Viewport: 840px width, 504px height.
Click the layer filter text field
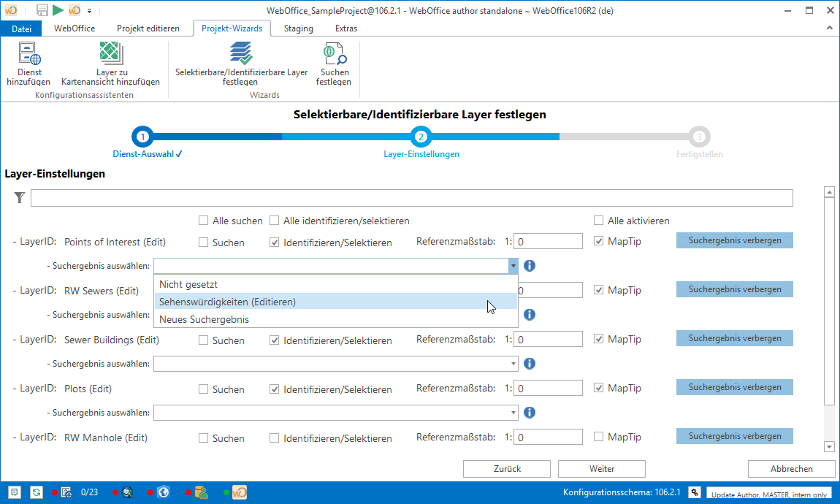[411, 198]
